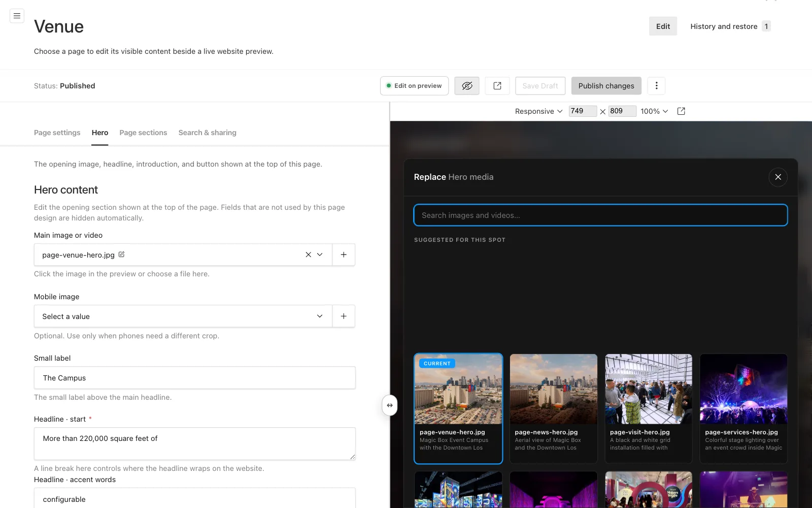Click the Small label field The Campus
Image resolution: width=812 pixels, height=508 pixels.
pyautogui.click(x=195, y=378)
